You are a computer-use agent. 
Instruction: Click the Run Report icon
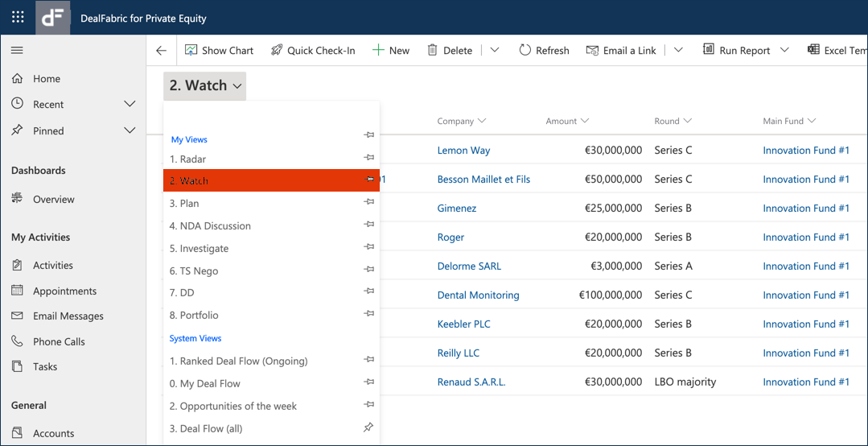point(709,50)
